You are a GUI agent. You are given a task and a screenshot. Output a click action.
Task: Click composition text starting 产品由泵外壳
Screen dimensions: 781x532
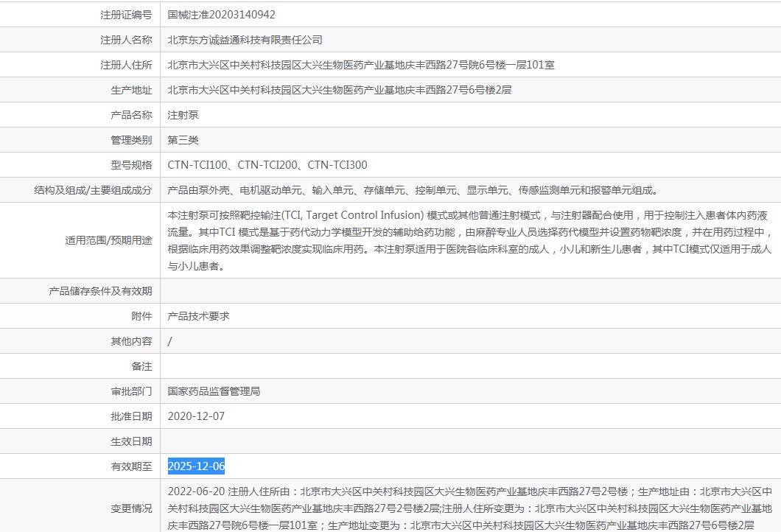click(x=413, y=190)
